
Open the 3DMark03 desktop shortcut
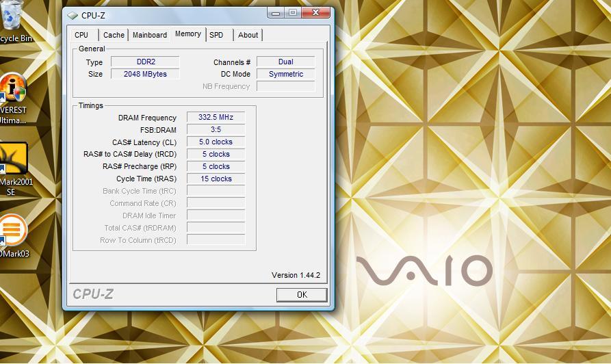[x=14, y=236]
